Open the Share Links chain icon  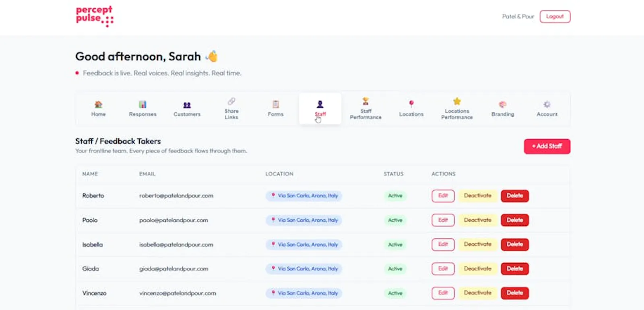click(x=231, y=101)
